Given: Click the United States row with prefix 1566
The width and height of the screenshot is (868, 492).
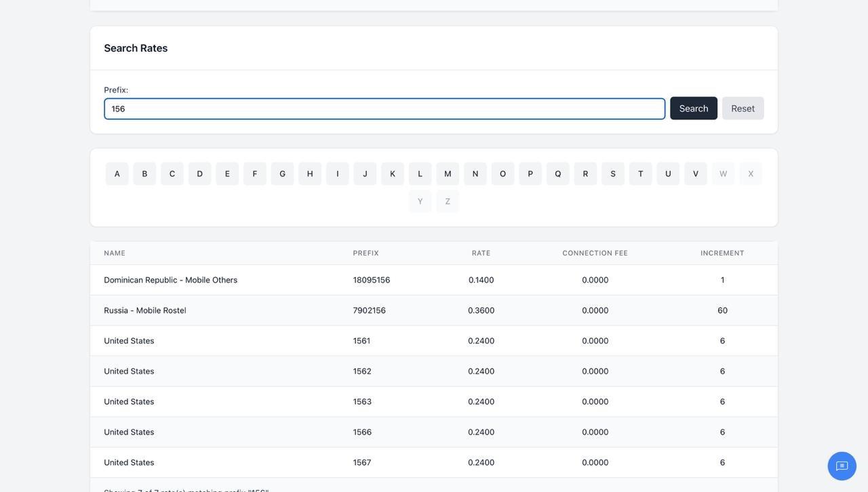Looking at the screenshot, I should [x=434, y=432].
